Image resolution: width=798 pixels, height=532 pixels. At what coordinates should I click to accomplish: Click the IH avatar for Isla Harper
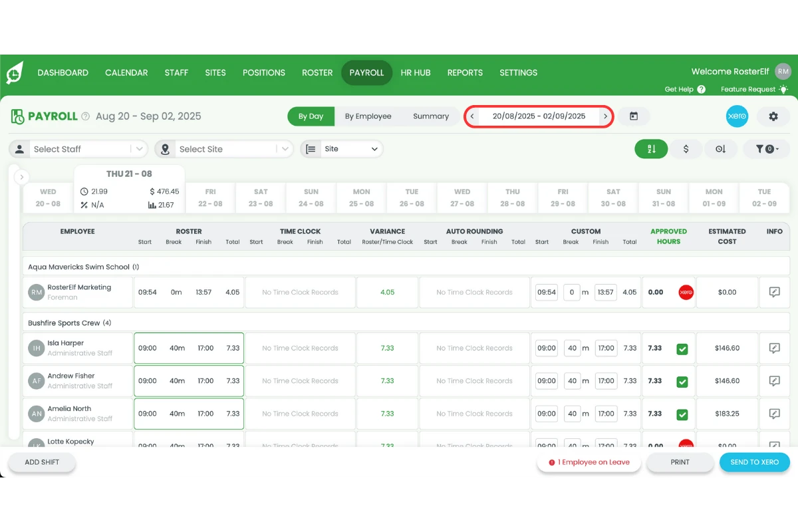[x=36, y=348]
